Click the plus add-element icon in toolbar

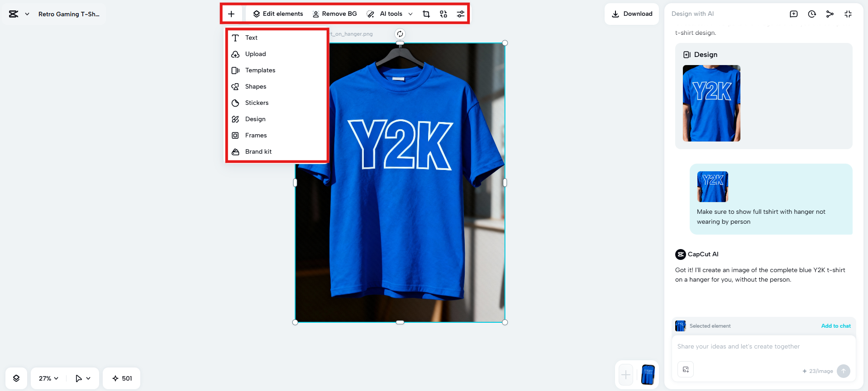click(231, 14)
